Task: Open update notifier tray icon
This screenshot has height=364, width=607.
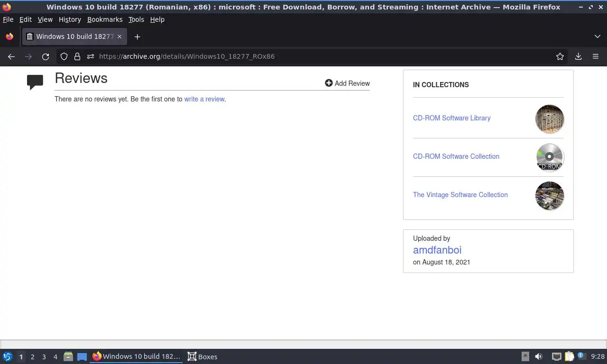Action: click(581, 356)
